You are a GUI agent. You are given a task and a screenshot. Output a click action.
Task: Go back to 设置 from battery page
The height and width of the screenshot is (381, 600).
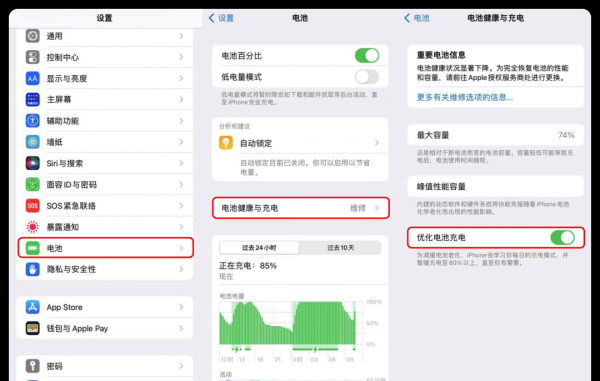[221, 18]
